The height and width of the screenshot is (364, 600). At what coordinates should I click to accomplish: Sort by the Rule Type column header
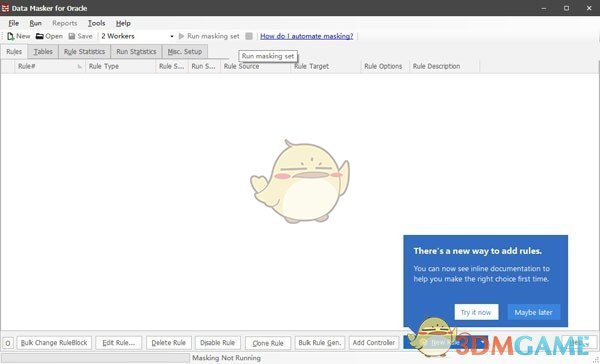tap(121, 66)
